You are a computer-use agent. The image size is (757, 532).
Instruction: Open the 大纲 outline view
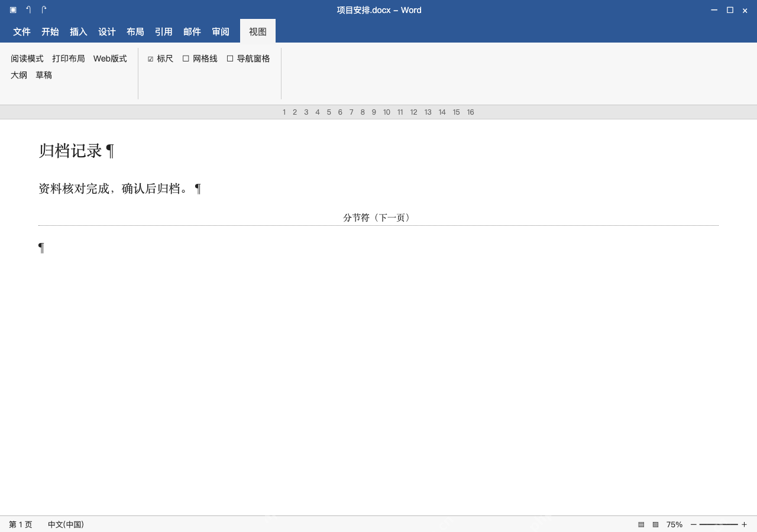(19, 75)
